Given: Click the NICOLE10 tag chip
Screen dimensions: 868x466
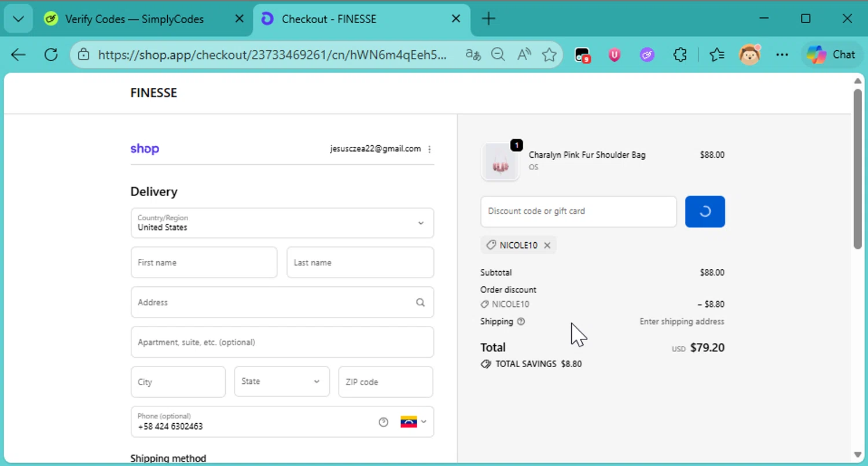Looking at the screenshot, I should (518, 245).
